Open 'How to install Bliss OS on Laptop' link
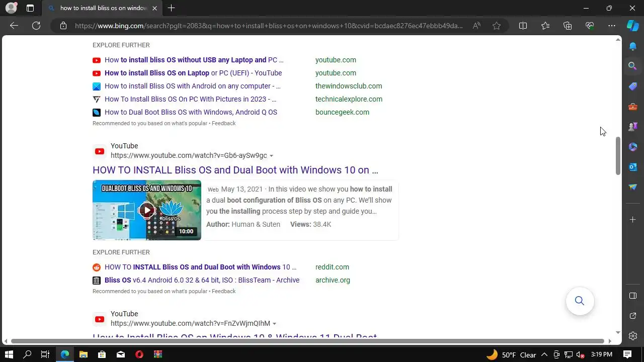644x362 pixels. point(193,73)
